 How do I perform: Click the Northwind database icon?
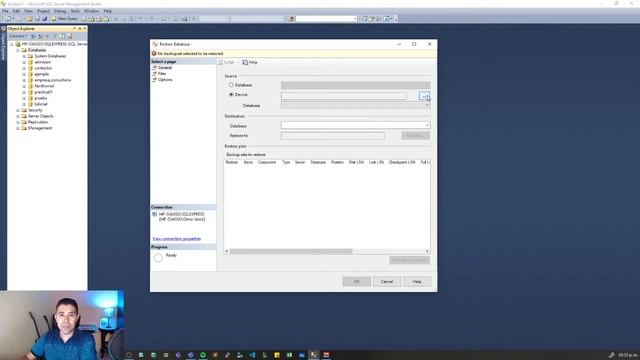(30, 86)
